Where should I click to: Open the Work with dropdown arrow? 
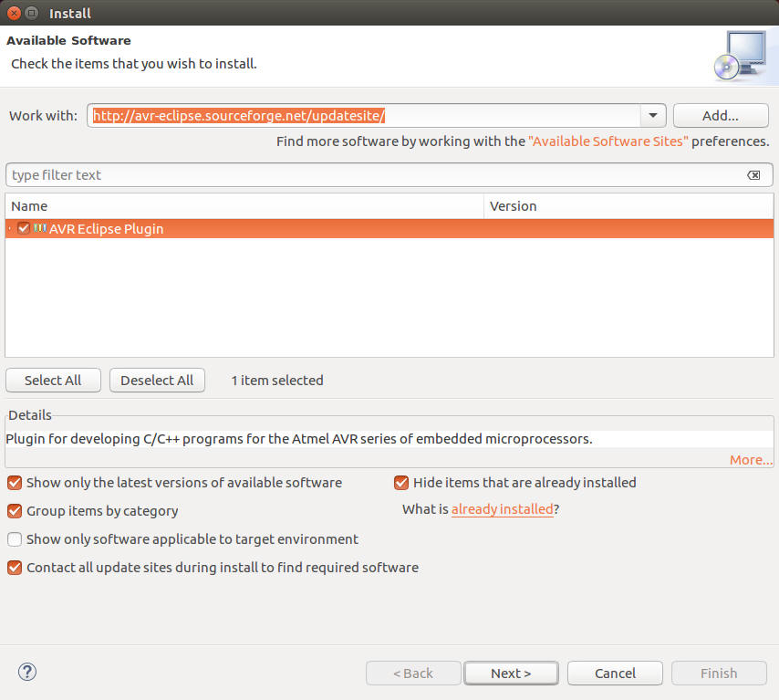[x=652, y=116]
